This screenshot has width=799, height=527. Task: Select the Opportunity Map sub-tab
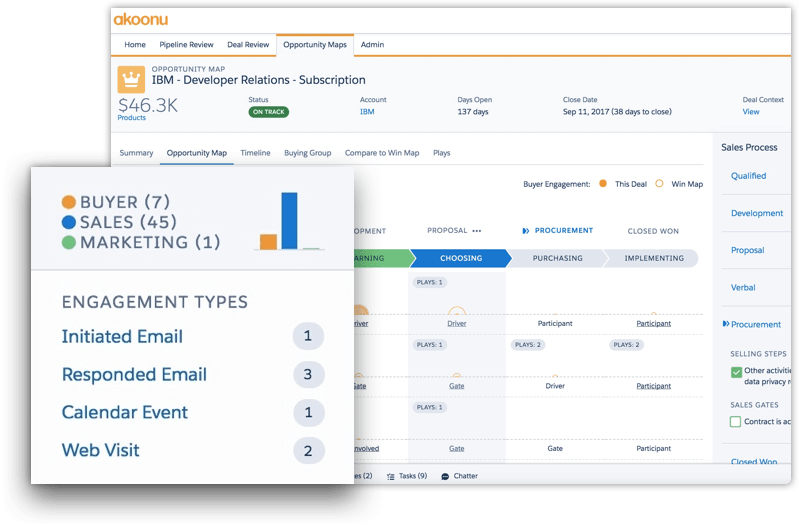tap(197, 153)
